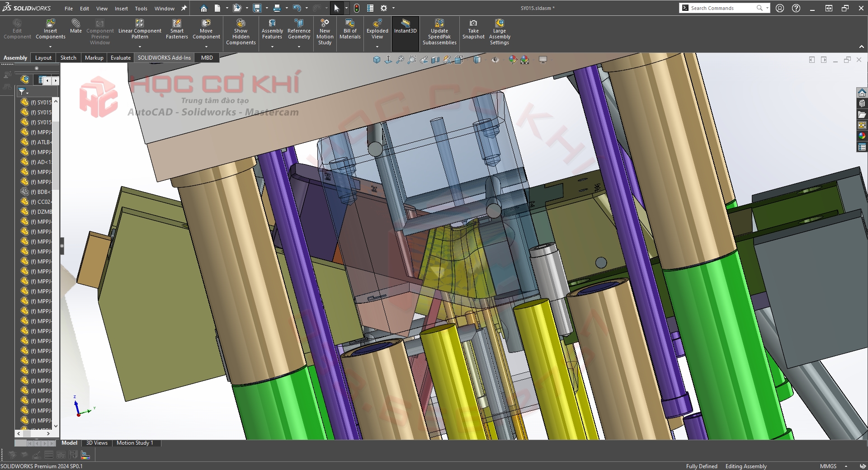Toggle the dimension color legend icon in bottom toolbar

pos(85,455)
